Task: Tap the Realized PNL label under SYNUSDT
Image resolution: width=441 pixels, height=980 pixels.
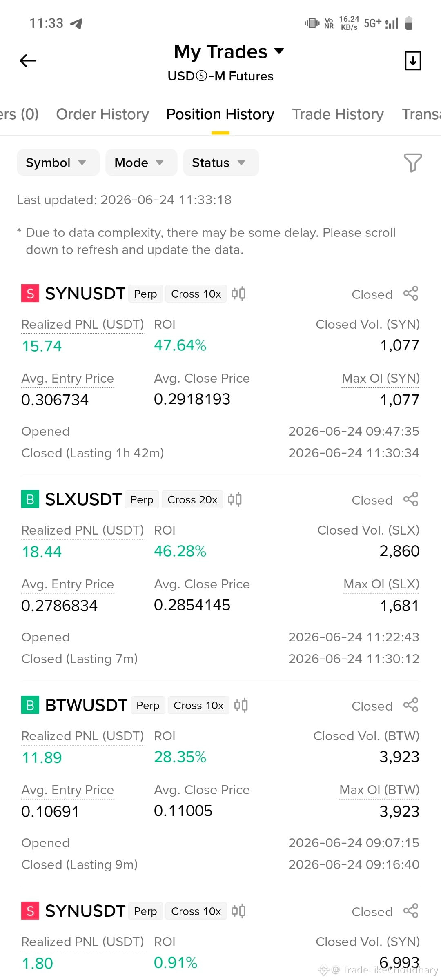Action: point(82,324)
